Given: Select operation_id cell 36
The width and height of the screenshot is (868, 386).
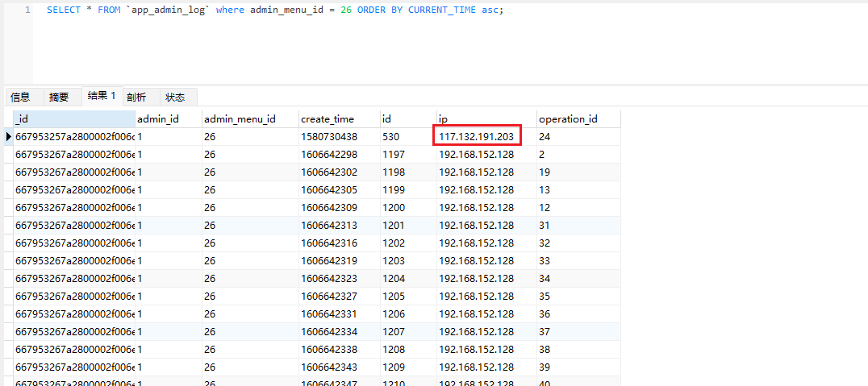Looking at the screenshot, I should [578, 313].
